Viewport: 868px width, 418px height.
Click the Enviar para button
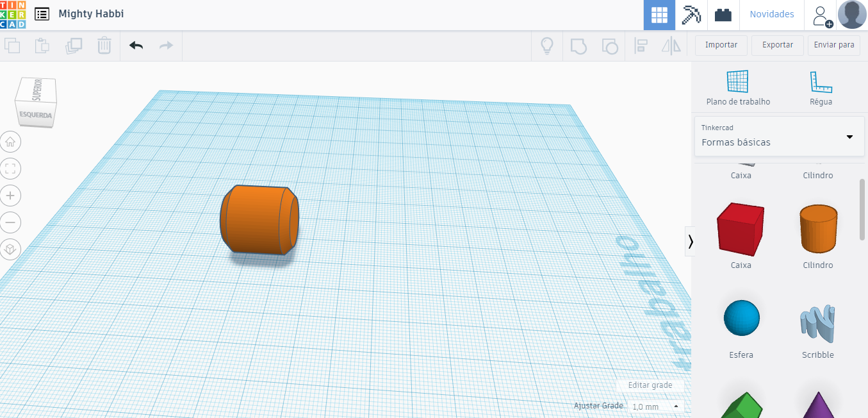[834, 45]
